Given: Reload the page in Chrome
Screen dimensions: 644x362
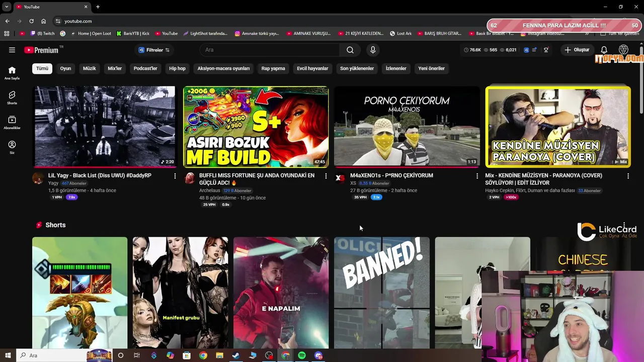Looking at the screenshot, I should click(31, 21).
